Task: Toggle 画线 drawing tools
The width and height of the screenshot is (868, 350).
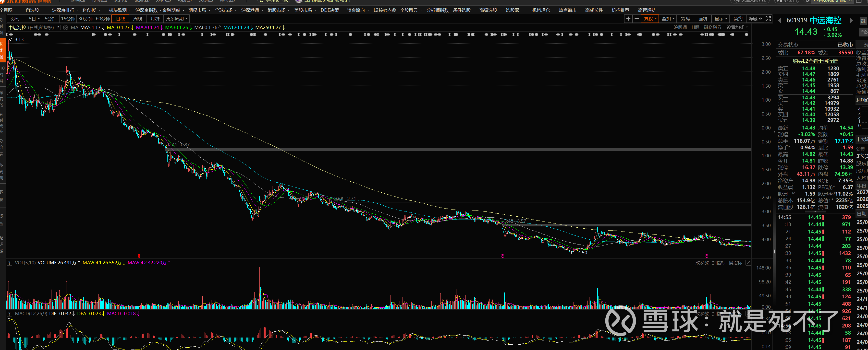Action: click(x=703, y=19)
